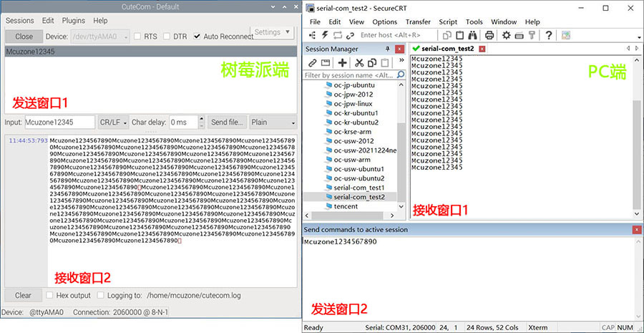Close the Session Manager panel

[x=399, y=49]
